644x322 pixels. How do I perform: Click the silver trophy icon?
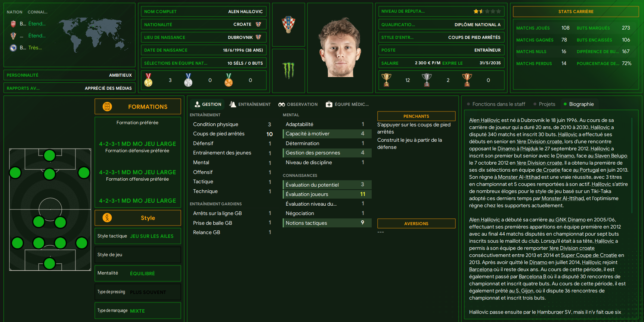(x=427, y=80)
